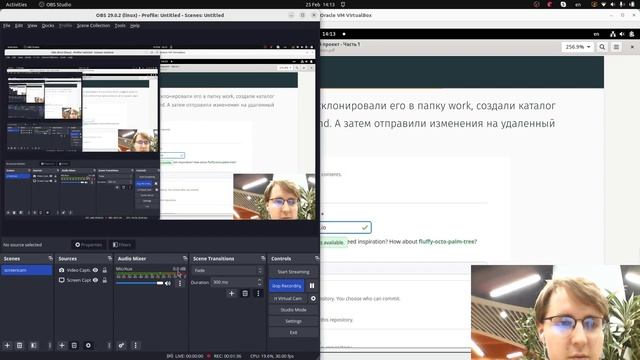This screenshot has width=640, height=360.
Task: Open the Tools menu in OBS
Action: click(x=120, y=25)
